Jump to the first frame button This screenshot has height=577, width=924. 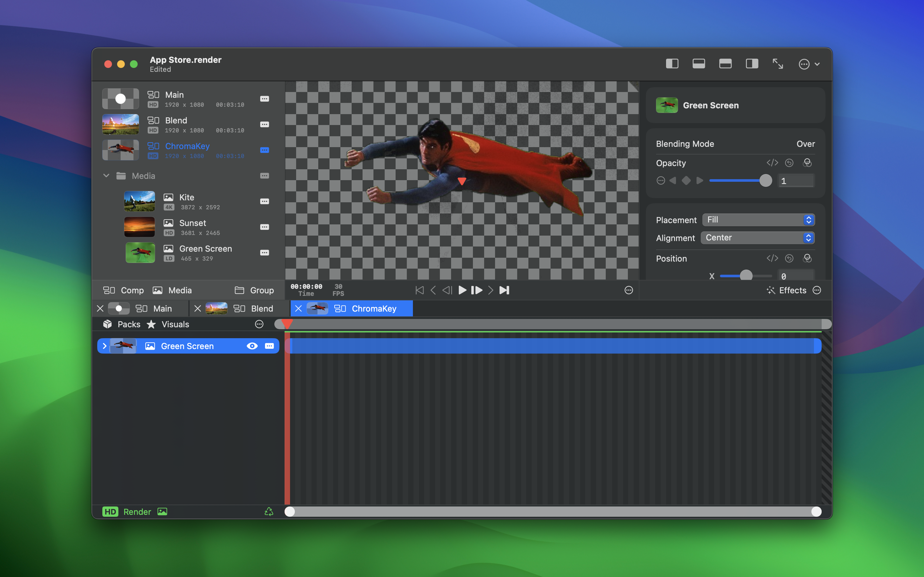tap(419, 290)
